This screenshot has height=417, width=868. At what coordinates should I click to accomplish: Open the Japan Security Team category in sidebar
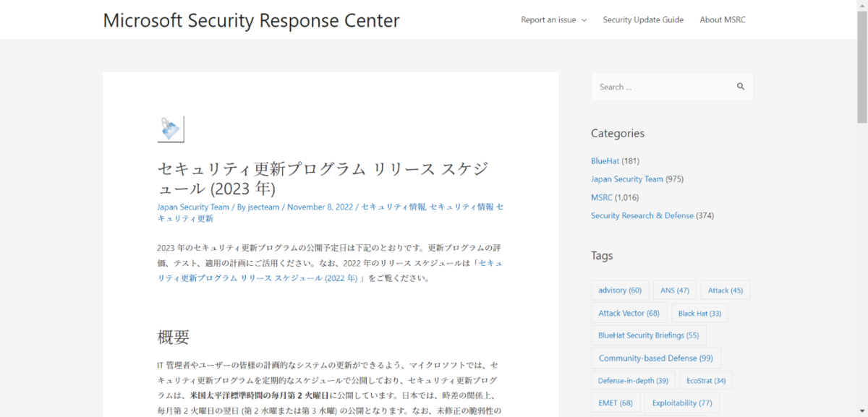627,179
